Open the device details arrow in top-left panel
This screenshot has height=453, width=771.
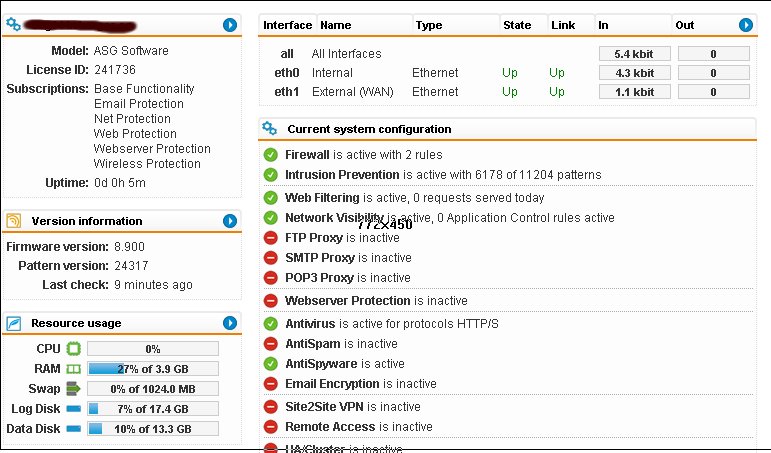tap(230, 25)
